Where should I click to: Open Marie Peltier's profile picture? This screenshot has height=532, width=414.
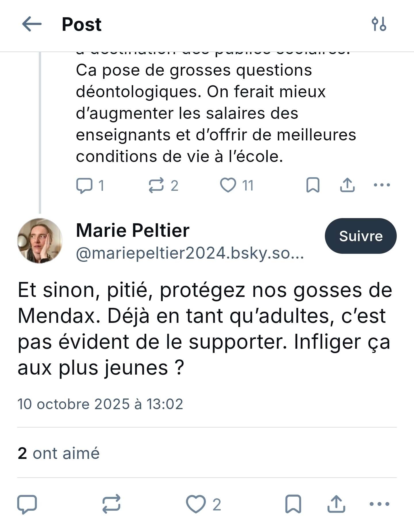coord(40,241)
